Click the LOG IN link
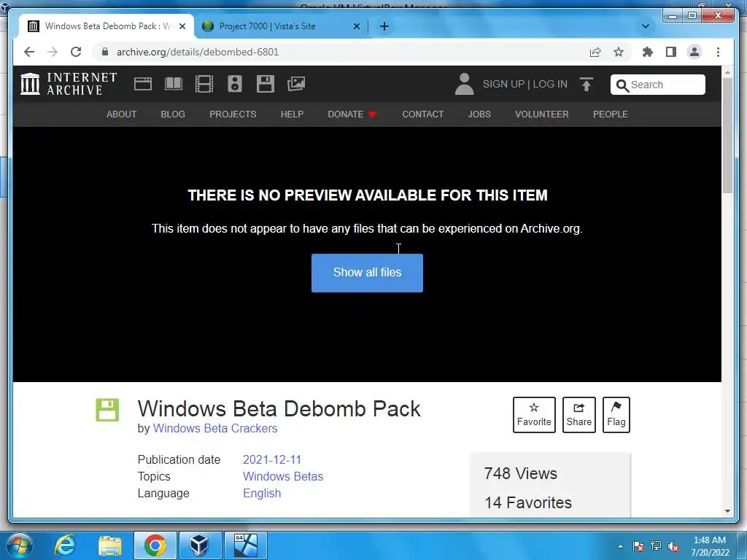Viewport: 747px width, 560px height. tap(550, 85)
